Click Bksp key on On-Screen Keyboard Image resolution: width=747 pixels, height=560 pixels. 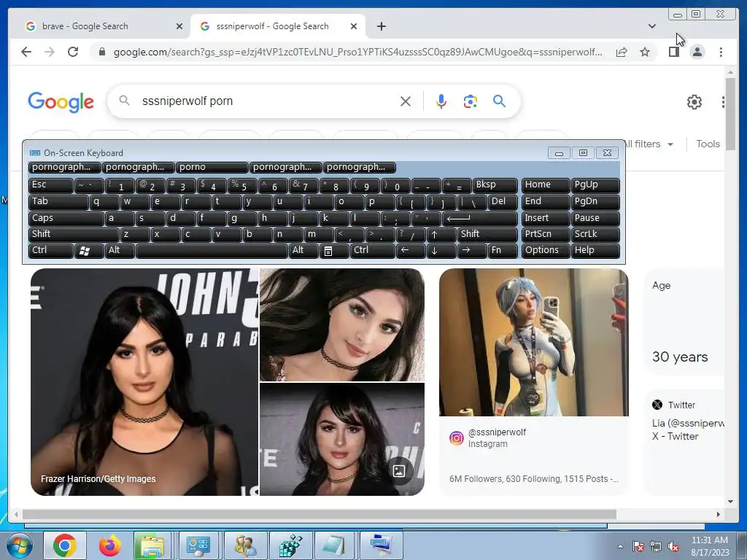click(x=495, y=185)
